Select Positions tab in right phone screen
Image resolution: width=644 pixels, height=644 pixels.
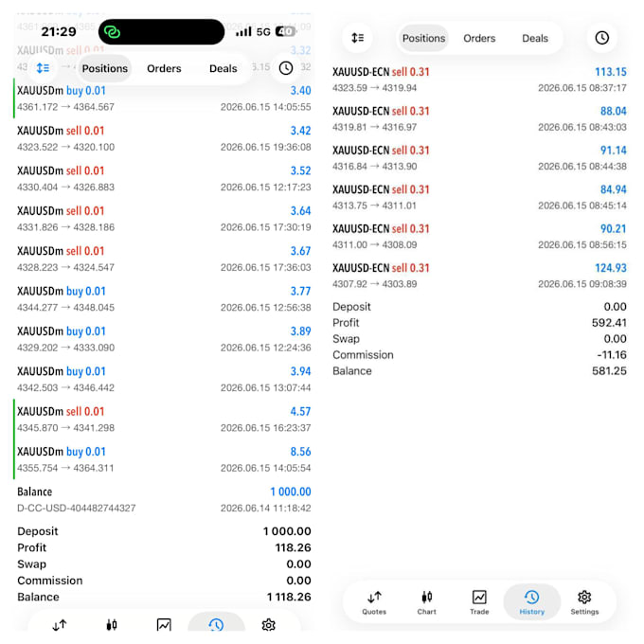[x=423, y=38]
